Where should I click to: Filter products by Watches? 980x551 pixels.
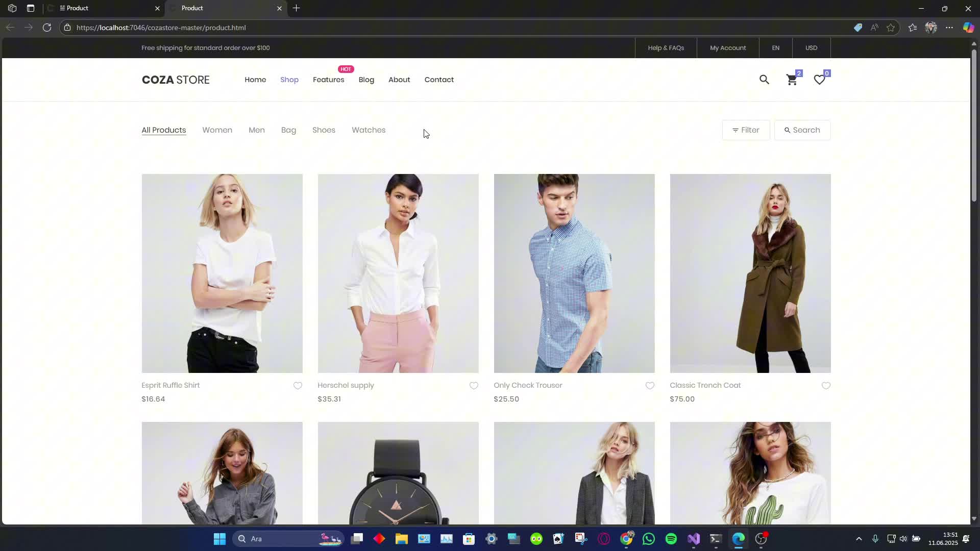369,130
